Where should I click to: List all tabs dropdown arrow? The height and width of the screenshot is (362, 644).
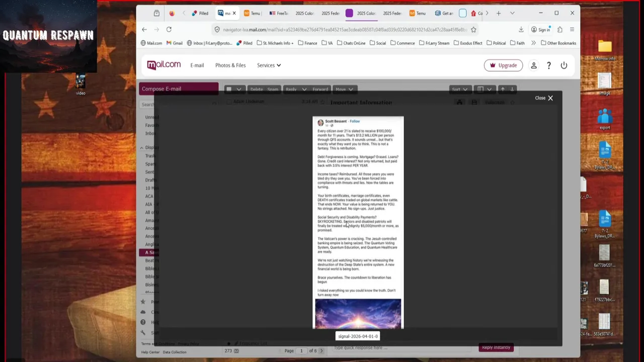tap(512, 13)
